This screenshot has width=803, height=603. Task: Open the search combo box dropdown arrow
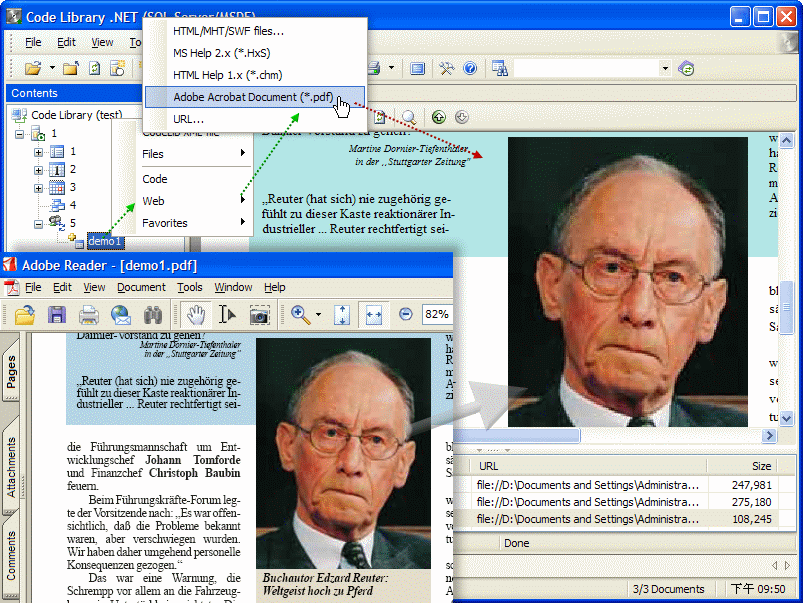pos(665,68)
